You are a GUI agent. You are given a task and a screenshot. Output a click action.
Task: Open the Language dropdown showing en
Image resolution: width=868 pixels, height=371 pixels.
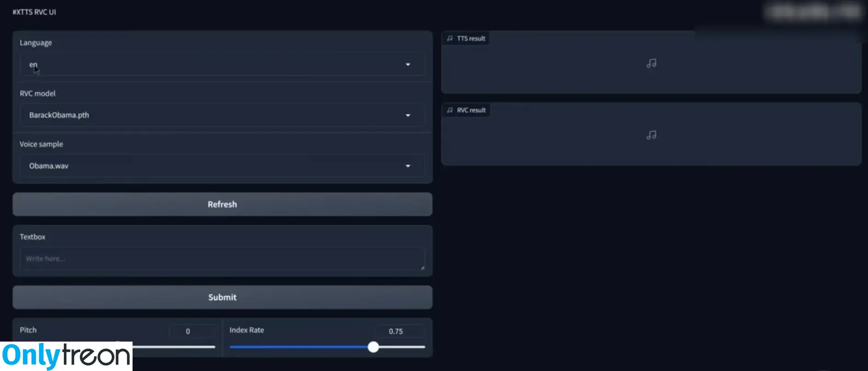coord(222,64)
